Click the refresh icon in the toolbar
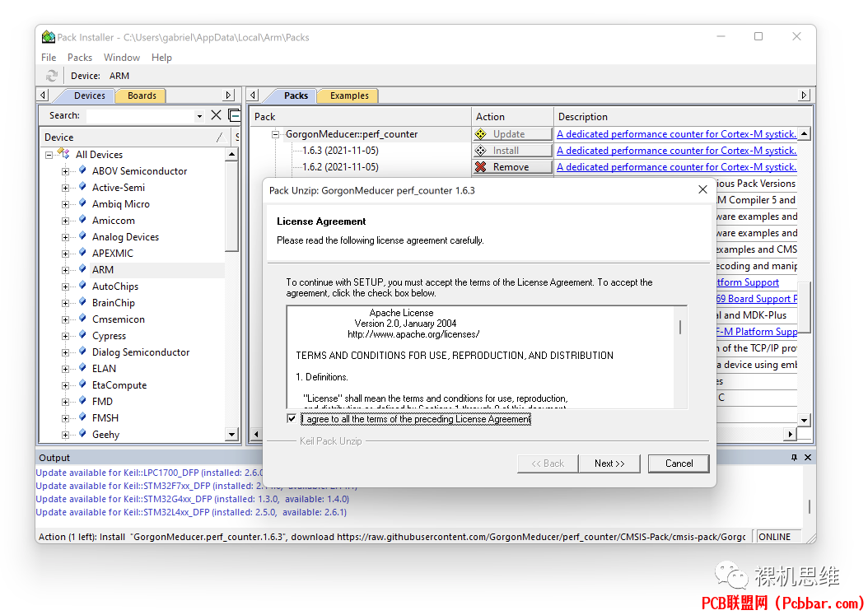Screen dimensions: 868x615 (x=52, y=75)
